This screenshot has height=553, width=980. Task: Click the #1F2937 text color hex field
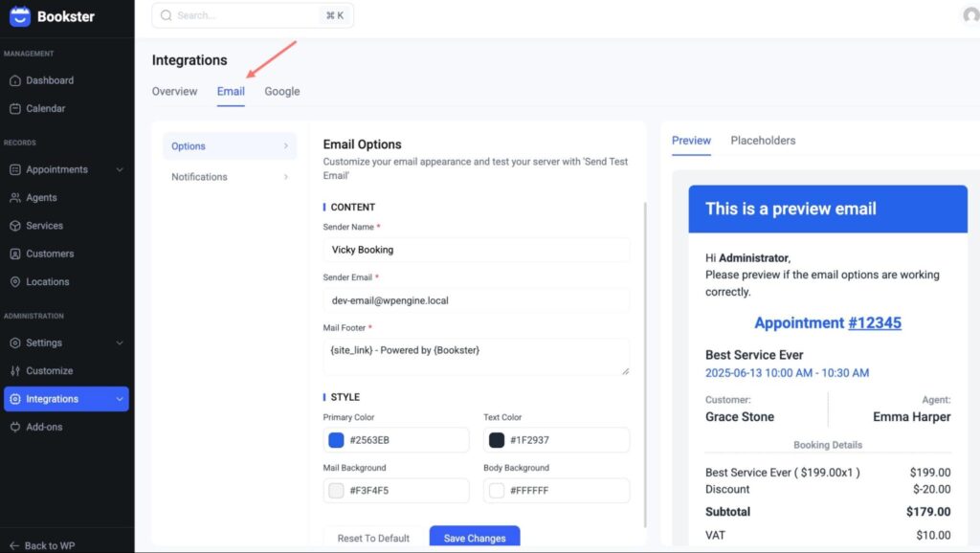[x=556, y=440]
